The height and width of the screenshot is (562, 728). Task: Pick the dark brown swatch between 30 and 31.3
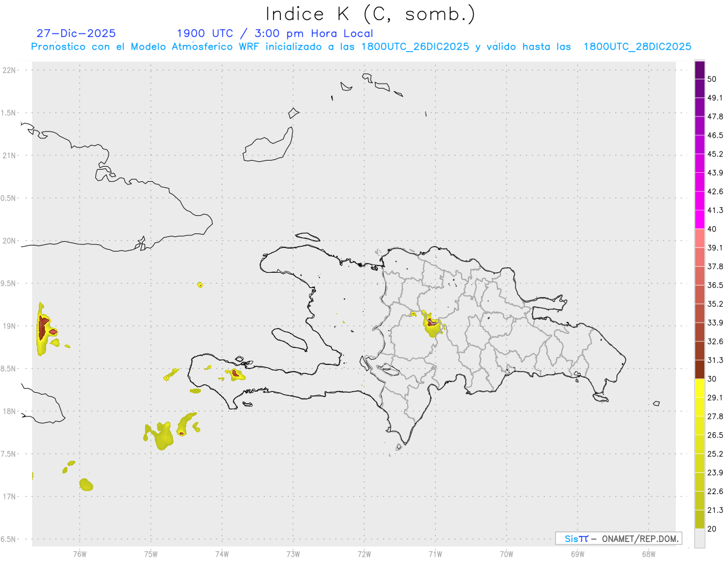(699, 369)
